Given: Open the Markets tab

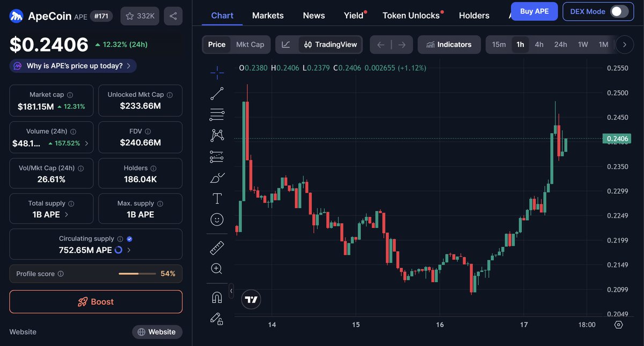Looking at the screenshot, I should [268, 16].
